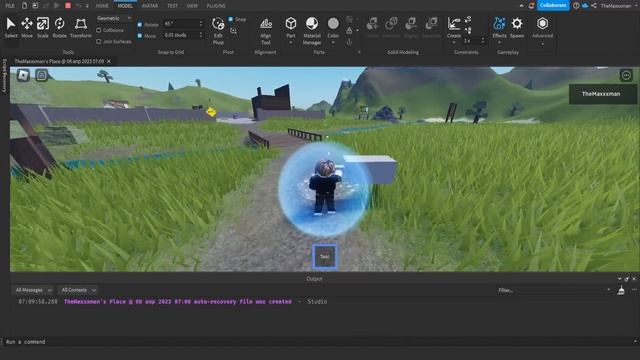The height and width of the screenshot is (360, 640).
Task: Switch to the TEST ribbon tab
Action: 173,6
